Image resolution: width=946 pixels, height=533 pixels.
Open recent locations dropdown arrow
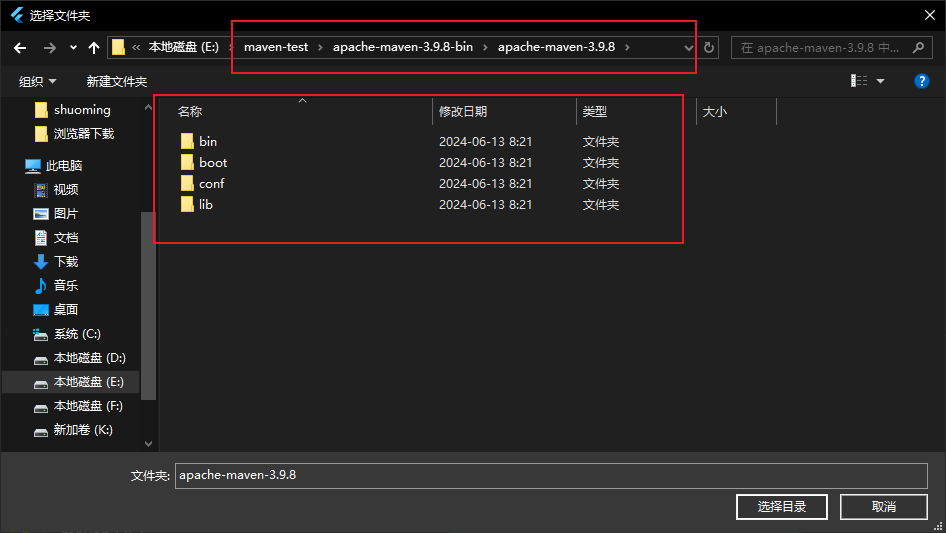pyautogui.click(x=73, y=48)
